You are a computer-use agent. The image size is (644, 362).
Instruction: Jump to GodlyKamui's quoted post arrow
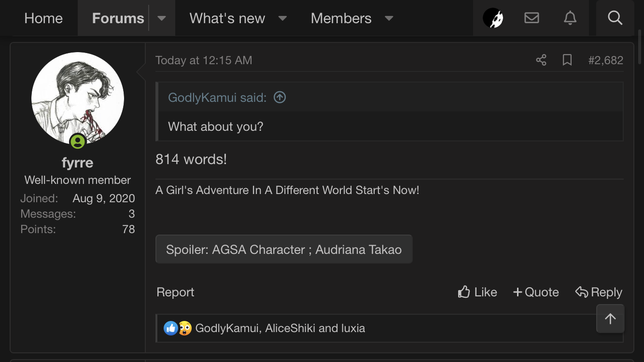pyautogui.click(x=280, y=97)
